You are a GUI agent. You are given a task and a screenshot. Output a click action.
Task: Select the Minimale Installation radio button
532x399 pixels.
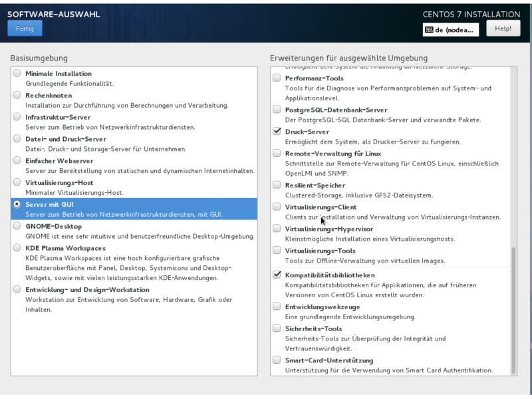click(x=17, y=73)
